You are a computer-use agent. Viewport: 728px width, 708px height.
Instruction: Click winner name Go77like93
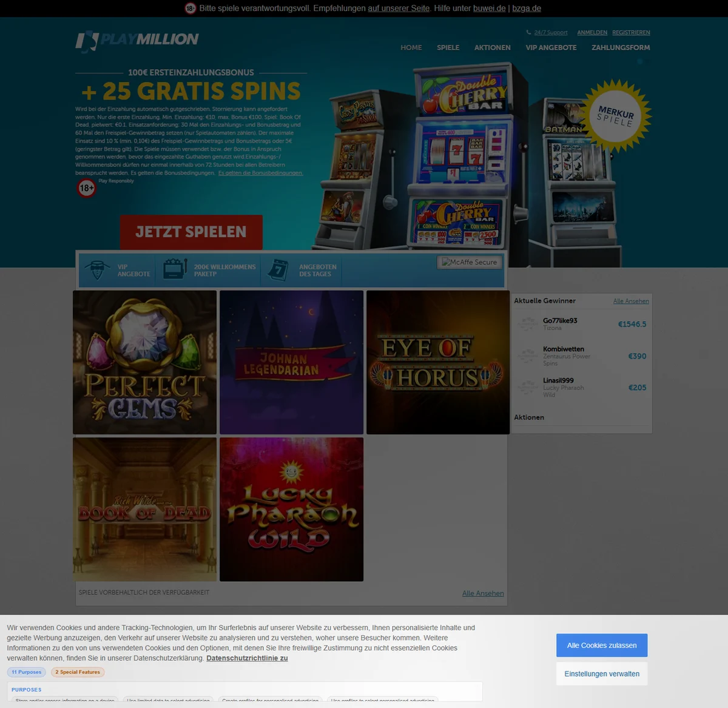(560, 320)
